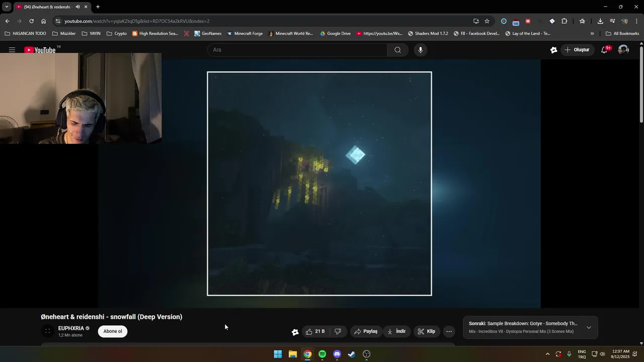The height and width of the screenshot is (362, 644).
Task: Open the Chrome home page button
Action: click(43, 21)
